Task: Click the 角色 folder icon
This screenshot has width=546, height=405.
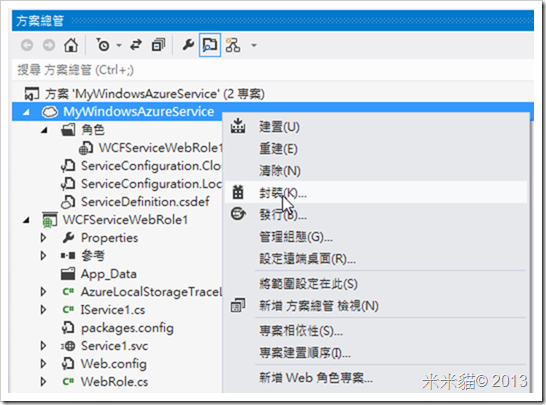Action: [x=68, y=130]
